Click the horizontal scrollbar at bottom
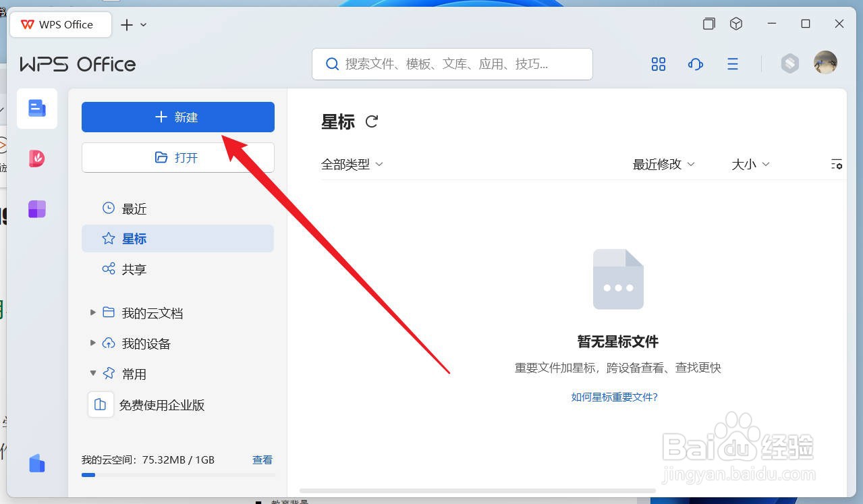The image size is (863, 504). click(478, 491)
